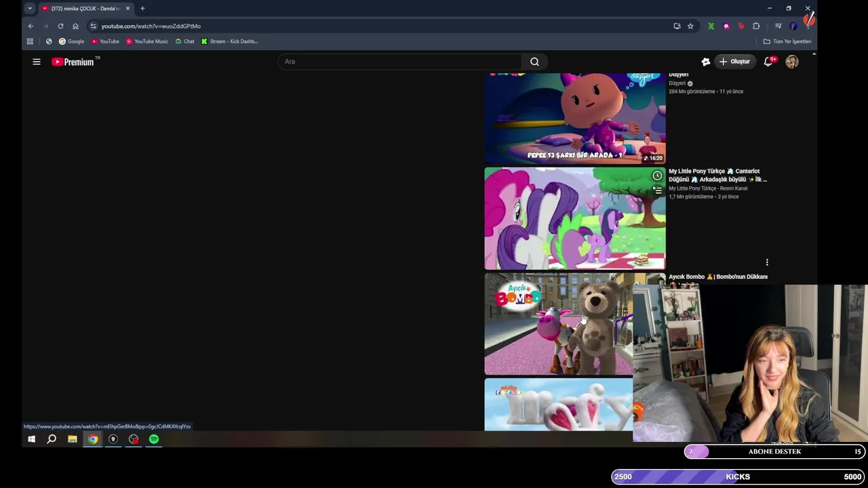Image resolution: width=868 pixels, height=488 pixels.
Task: Open the Google bookmark
Action: tap(71, 41)
